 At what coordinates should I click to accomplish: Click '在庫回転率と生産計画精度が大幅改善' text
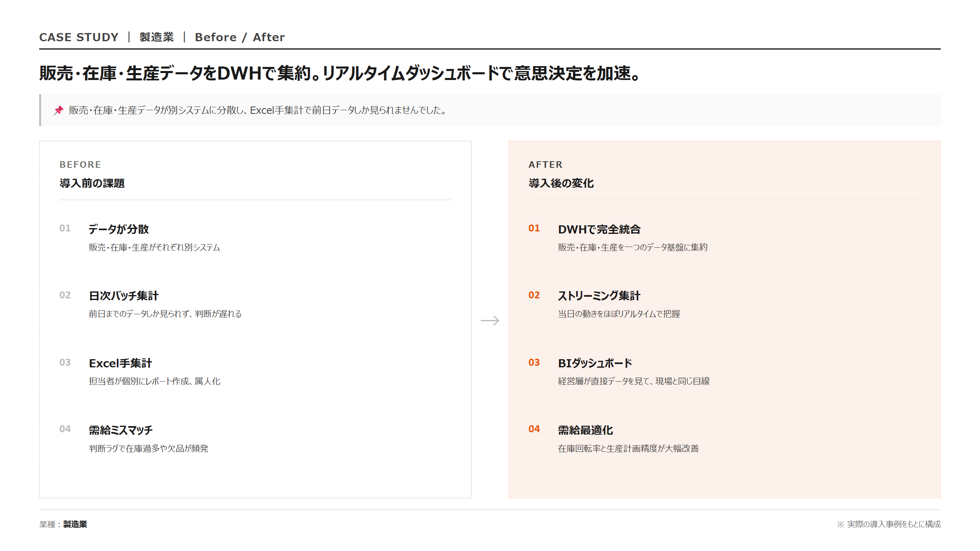pyautogui.click(x=628, y=449)
